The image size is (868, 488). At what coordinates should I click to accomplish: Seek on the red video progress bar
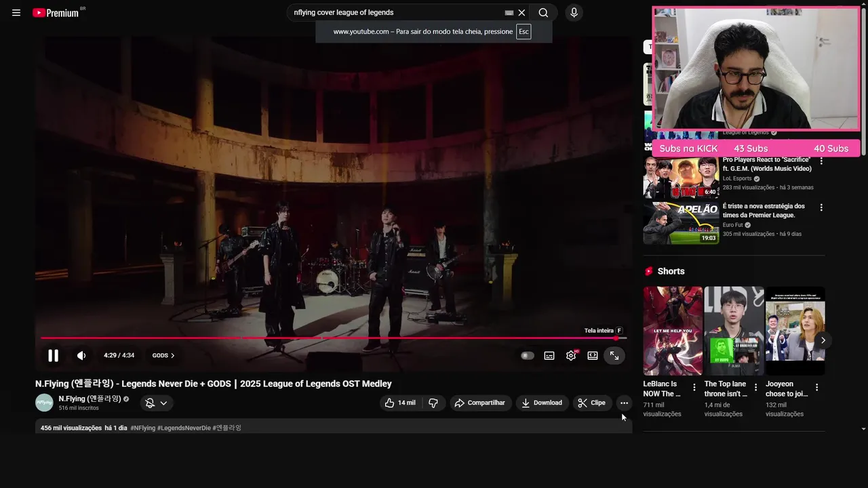pos(332,338)
